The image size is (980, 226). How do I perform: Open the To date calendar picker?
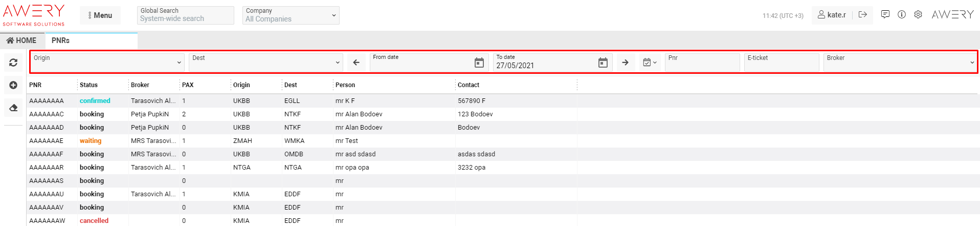pyautogui.click(x=603, y=63)
